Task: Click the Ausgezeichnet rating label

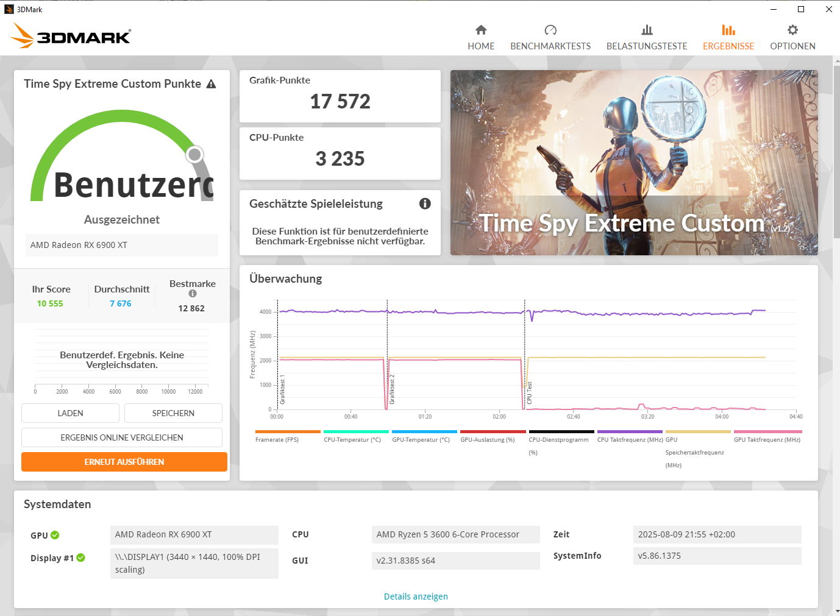Action: pyautogui.click(x=122, y=219)
